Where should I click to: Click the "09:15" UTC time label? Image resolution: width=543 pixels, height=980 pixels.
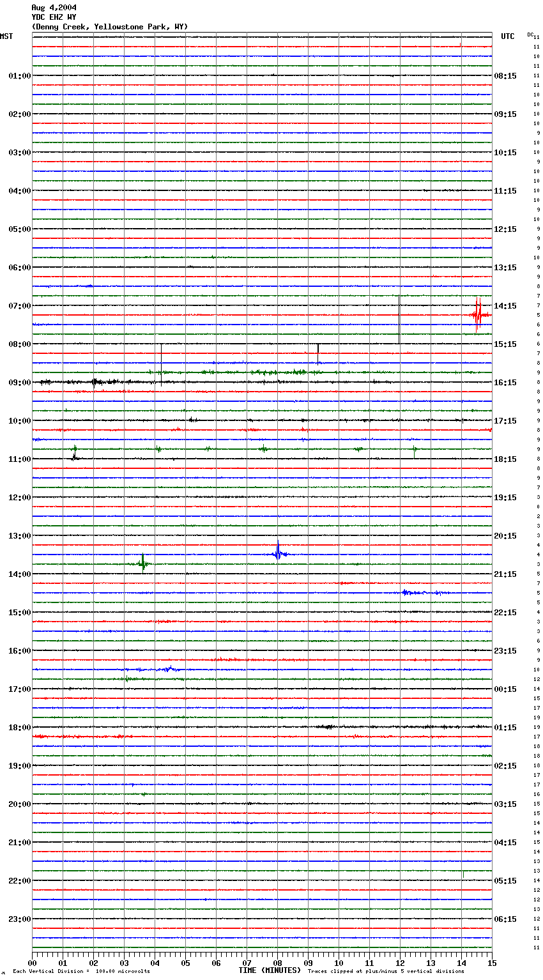pyautogui.click(x=505, y=114)
